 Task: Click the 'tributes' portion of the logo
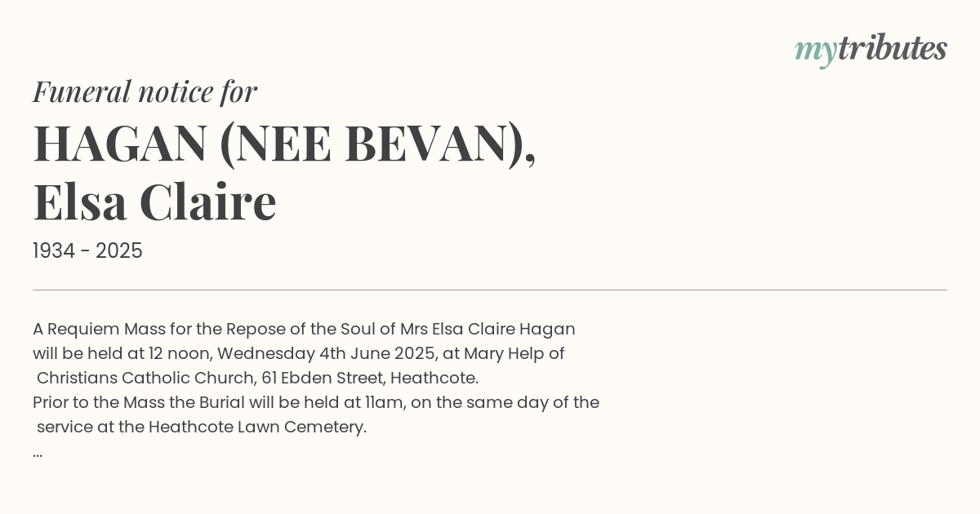pos(892,48)
